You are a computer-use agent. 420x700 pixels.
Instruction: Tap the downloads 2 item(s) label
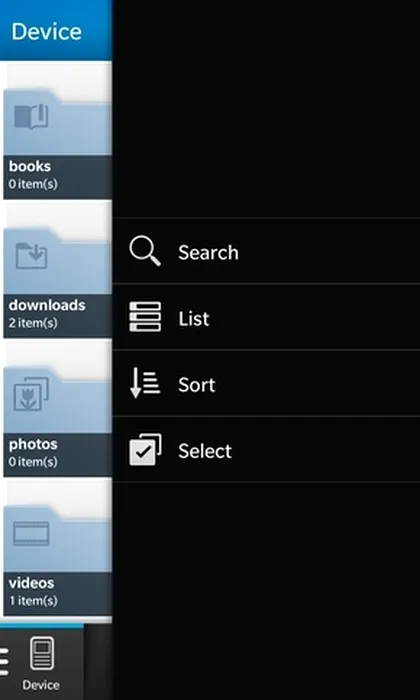[x=33, y=323]
